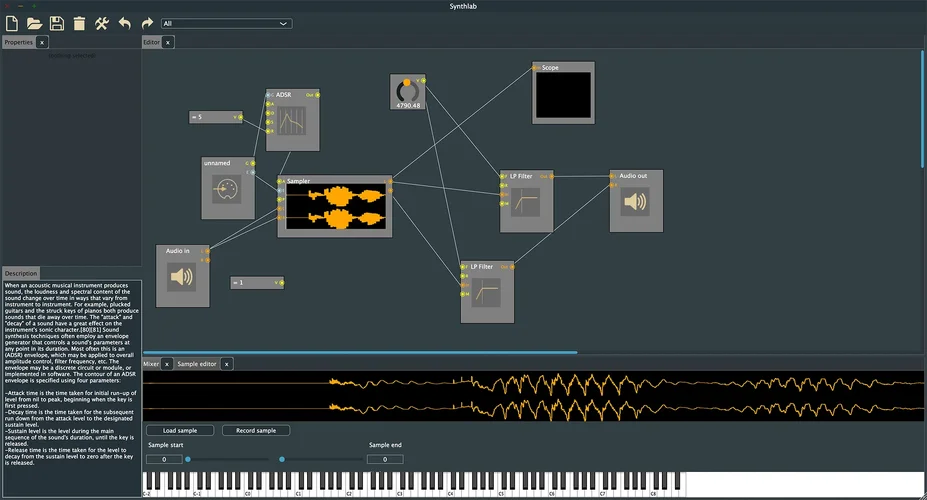Close the Editor tab
Image resolution: width=927 pixels, height=500 pixels.
tap(168, 43)
